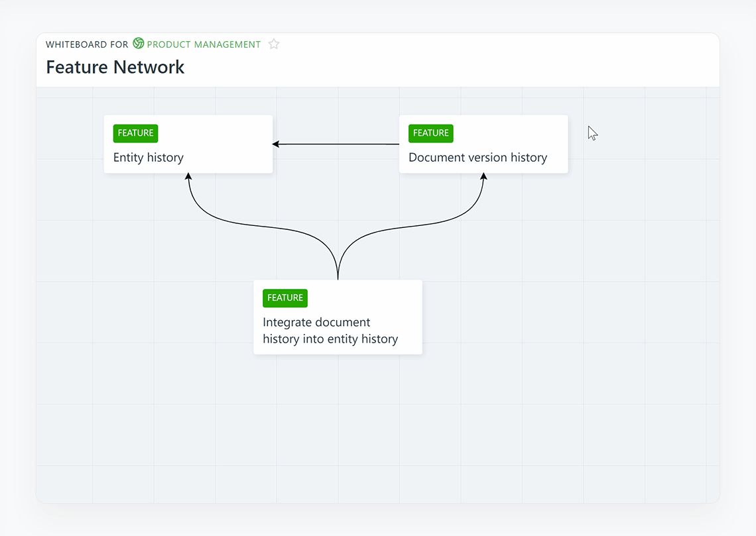Image resolution: width=756 pixels, height=536 pixels.
Task: Open the Document version history card
Action: (x=477, y=158)
